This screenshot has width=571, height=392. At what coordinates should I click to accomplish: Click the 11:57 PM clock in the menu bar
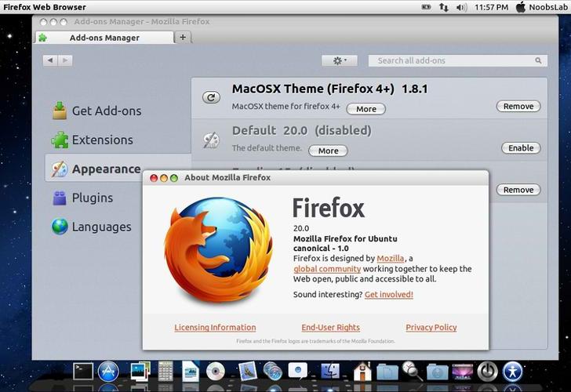click(x=492, y=7)
